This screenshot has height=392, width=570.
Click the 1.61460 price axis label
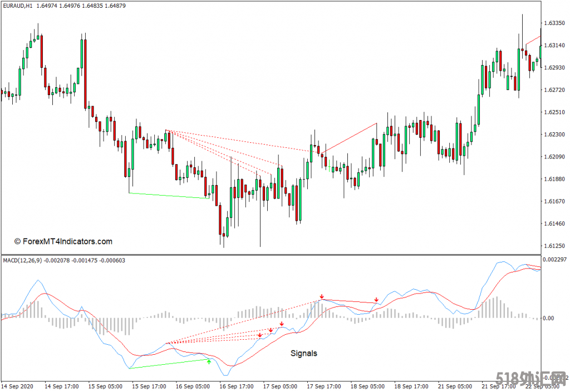[x=554, y=224]
